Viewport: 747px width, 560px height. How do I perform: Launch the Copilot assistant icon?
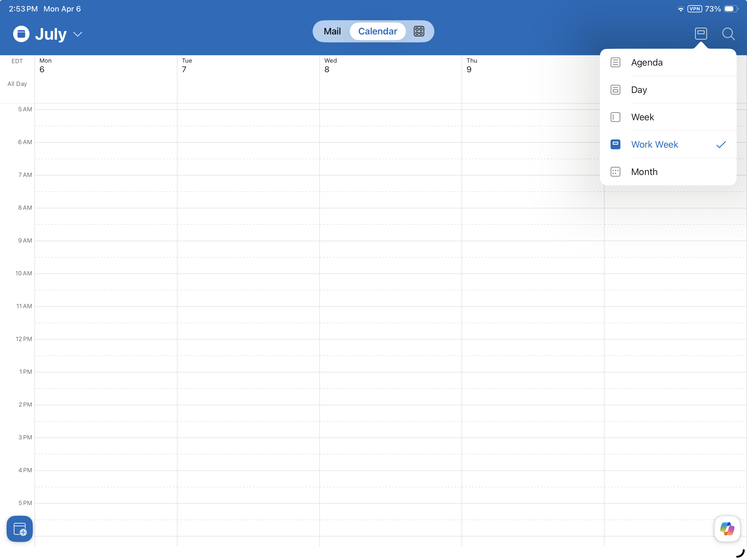727,529
